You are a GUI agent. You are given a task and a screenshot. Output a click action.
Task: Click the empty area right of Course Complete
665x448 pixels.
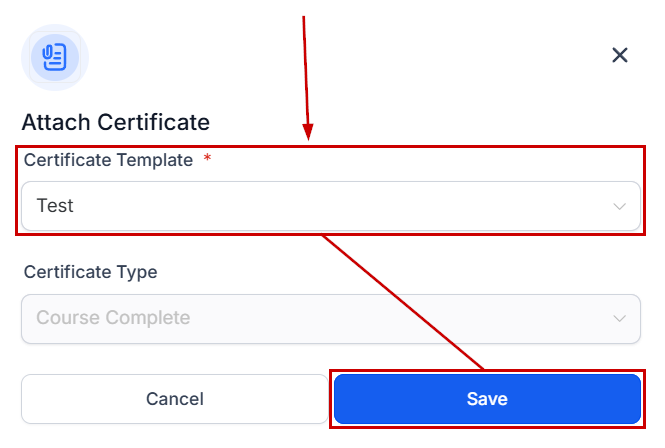coord(400,319)
